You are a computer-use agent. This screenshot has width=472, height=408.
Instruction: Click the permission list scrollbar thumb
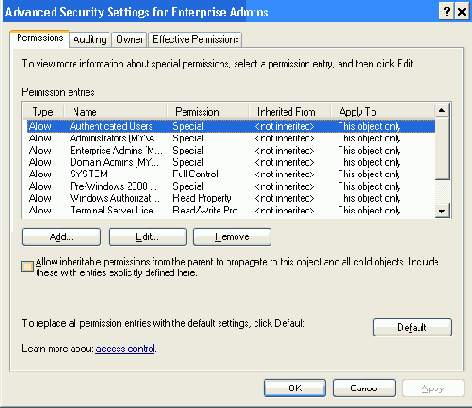(x=442, y=148)
